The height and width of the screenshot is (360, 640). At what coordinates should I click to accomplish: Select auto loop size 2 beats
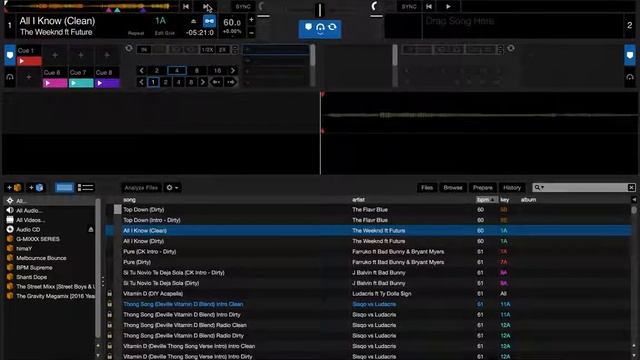click(157, 71)
